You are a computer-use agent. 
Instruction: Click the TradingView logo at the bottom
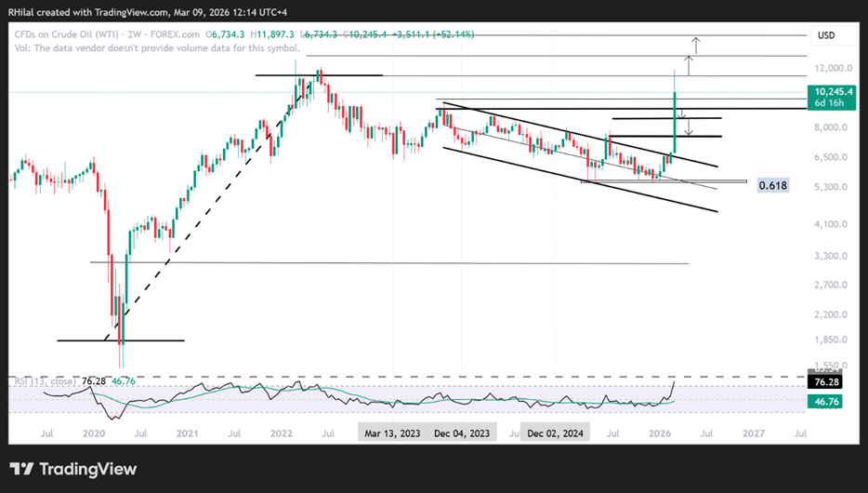[x=73, y=469]
